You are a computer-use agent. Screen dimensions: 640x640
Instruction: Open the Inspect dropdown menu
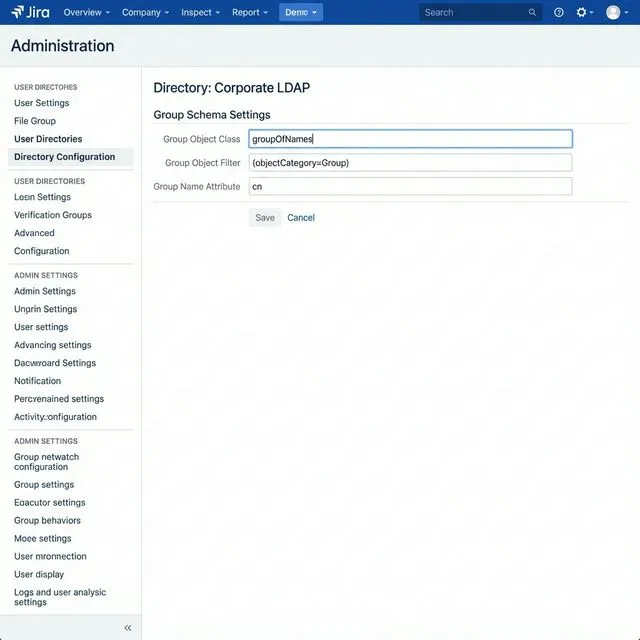[200, 13]
